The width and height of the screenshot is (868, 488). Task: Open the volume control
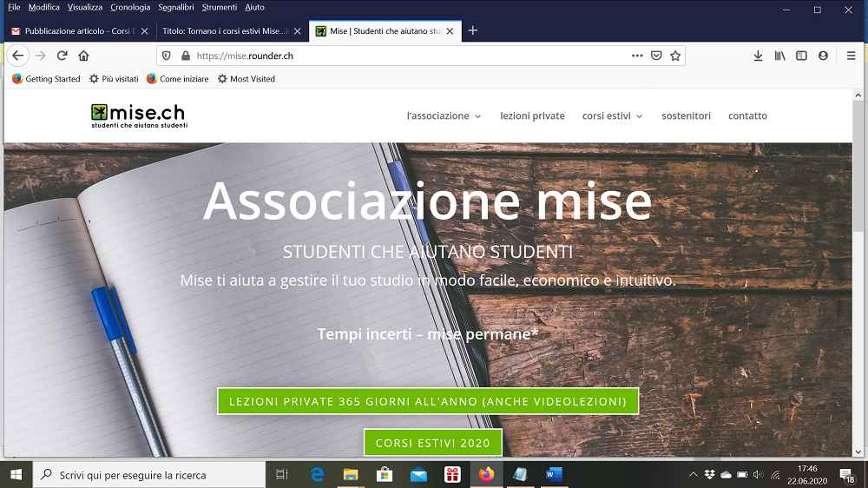pyautogui.click(x=759, y=475)
